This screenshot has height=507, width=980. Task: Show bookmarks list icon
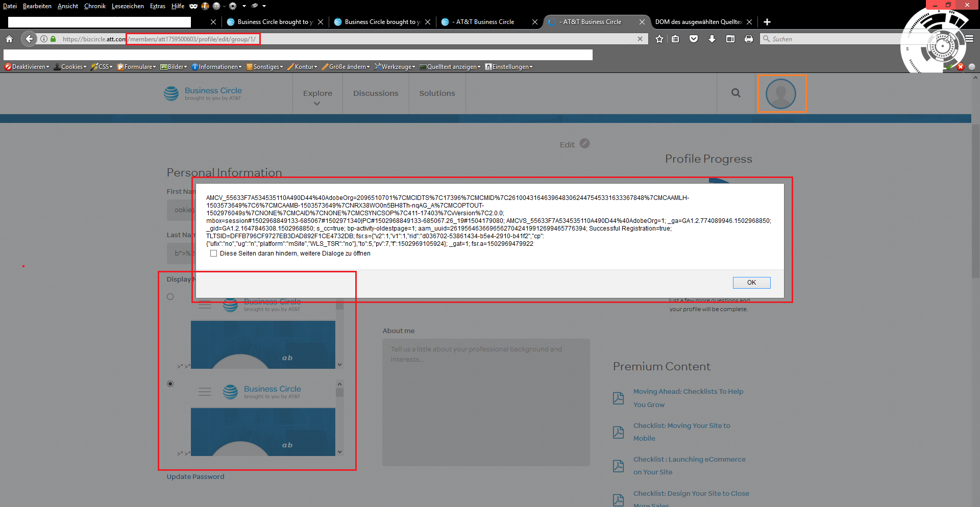(x=675, y=39)
